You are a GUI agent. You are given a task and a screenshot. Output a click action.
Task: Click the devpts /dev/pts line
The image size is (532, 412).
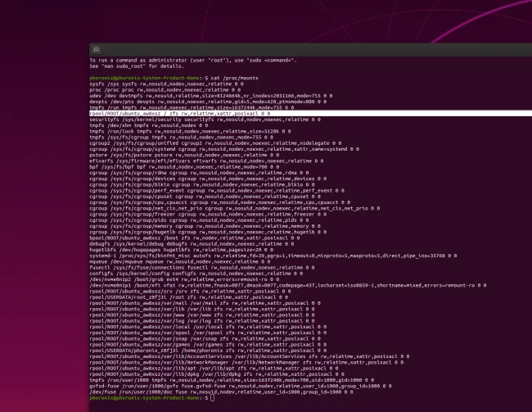[x=208, y=102]
